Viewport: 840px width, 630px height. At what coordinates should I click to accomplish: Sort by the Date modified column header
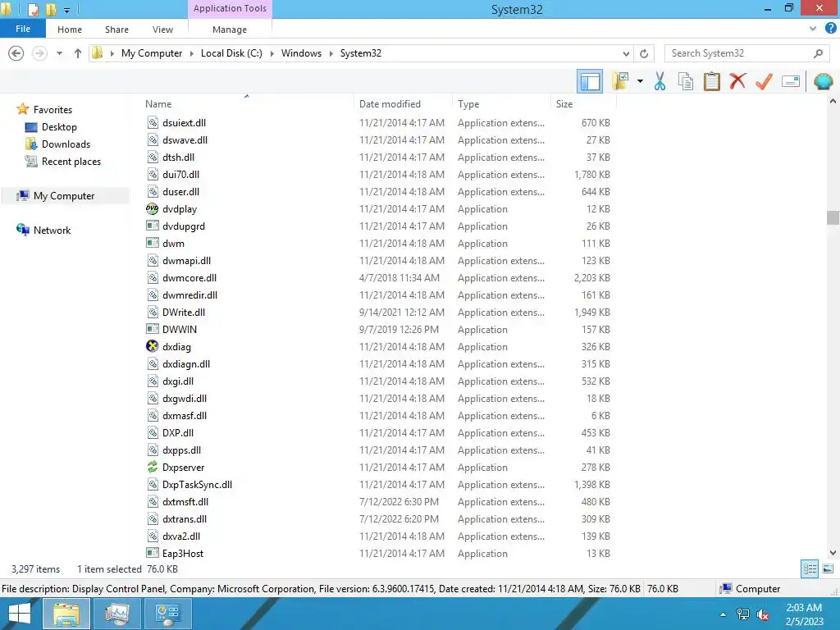pyautogui.click(x=390, y=104)
